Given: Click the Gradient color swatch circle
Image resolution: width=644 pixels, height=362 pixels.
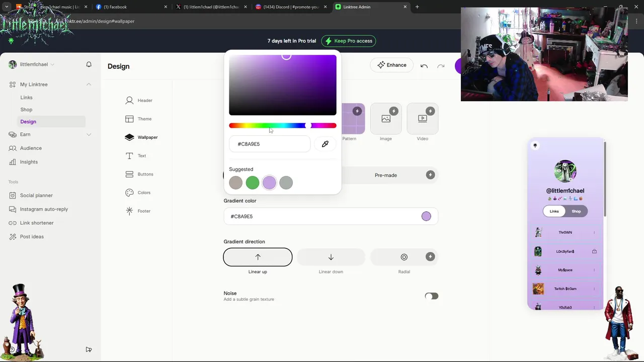Looking at the screenshot, I should tap(426, 217).
